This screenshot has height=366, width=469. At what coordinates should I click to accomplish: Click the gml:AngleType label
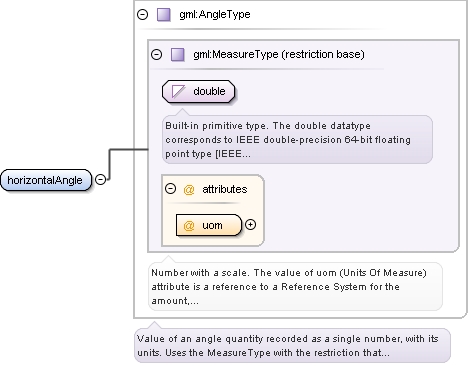215,14
